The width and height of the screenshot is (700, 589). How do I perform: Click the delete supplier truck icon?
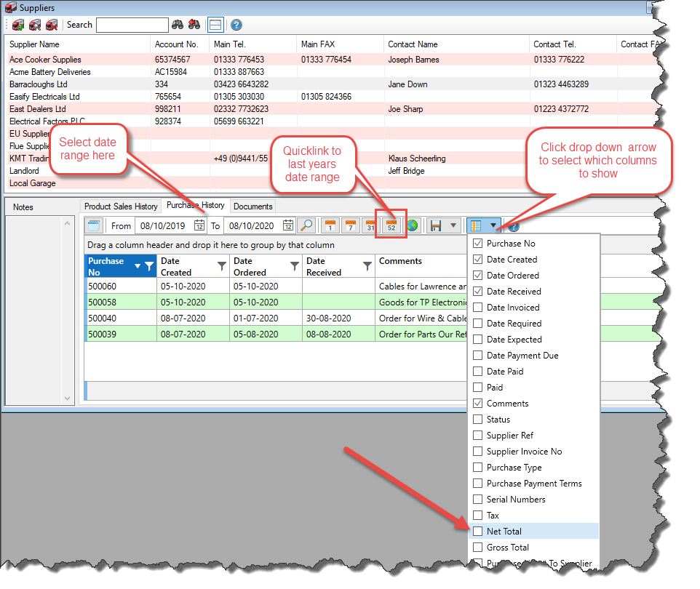click(52, 25)
